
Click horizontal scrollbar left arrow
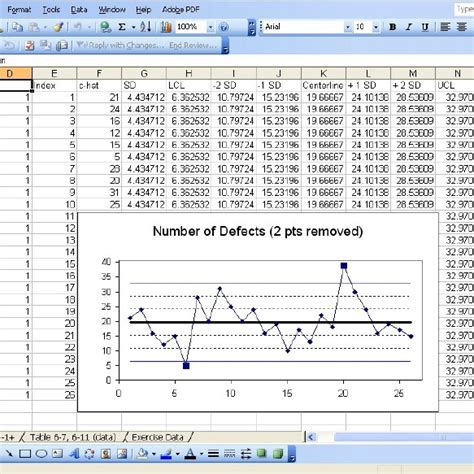[x=311, y=437]
